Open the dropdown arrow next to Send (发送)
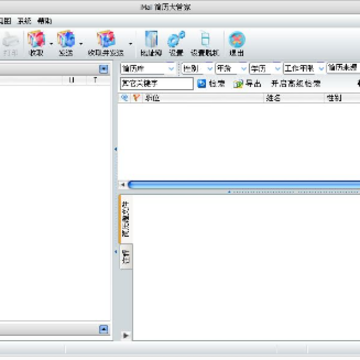Viewport: 360px width, 360px height. click(x=81, y=44)
